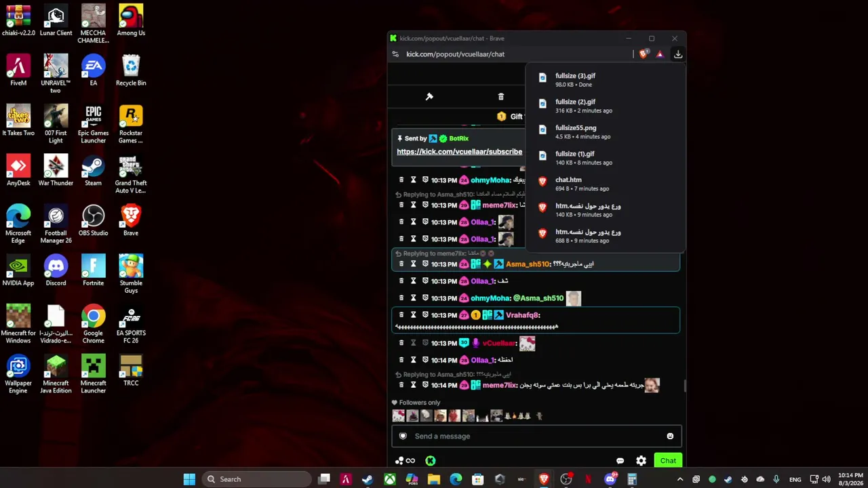Screen dimensions: 868x488
Task: Open Microsoft Store from the taskbar
Action: (x=477, y=479)
